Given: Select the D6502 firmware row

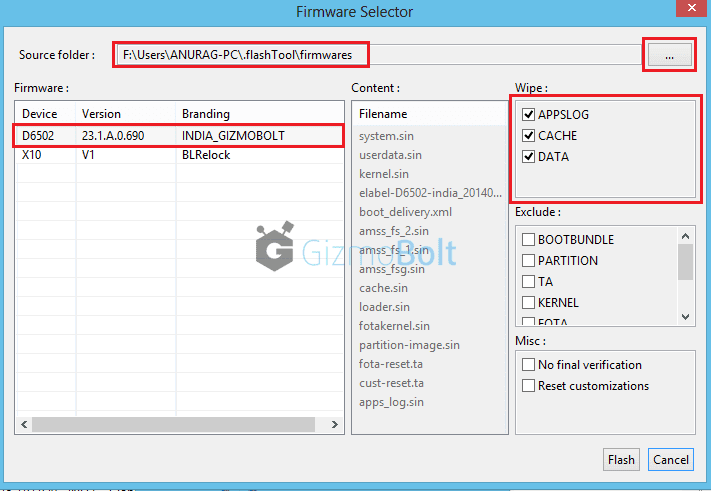Looking at the screenshot, I should coord(179,136).
